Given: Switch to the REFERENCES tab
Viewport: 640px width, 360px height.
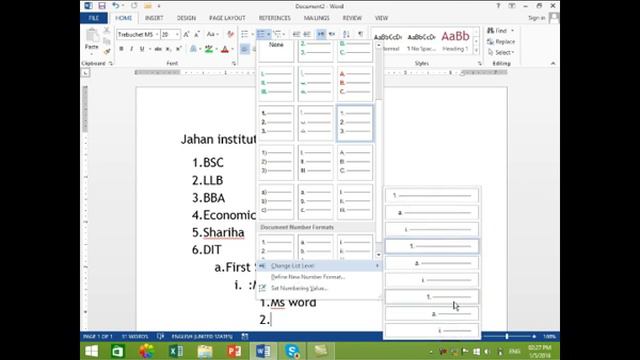Looking at the screenshot, I should (x=274, y=18).
